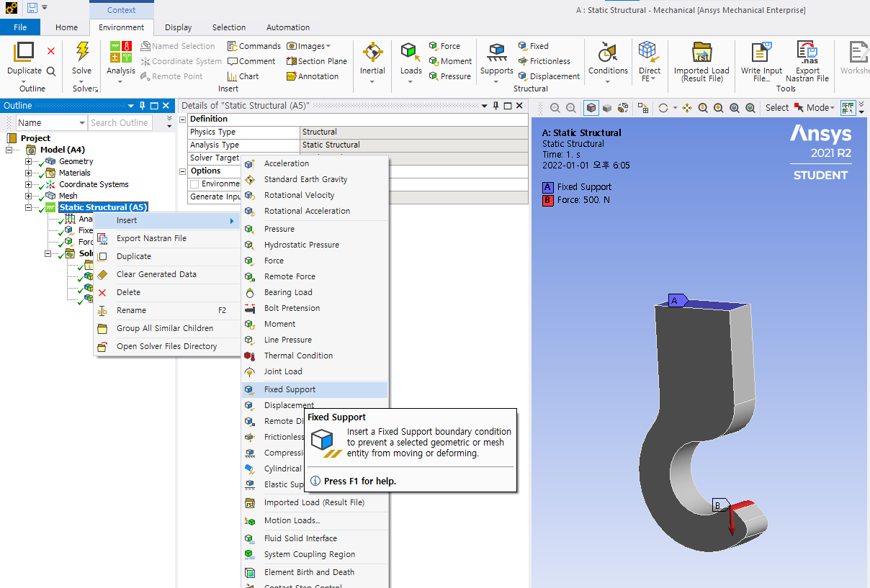Collapse the Static Structural (A5) node

(x=29, y=208)
